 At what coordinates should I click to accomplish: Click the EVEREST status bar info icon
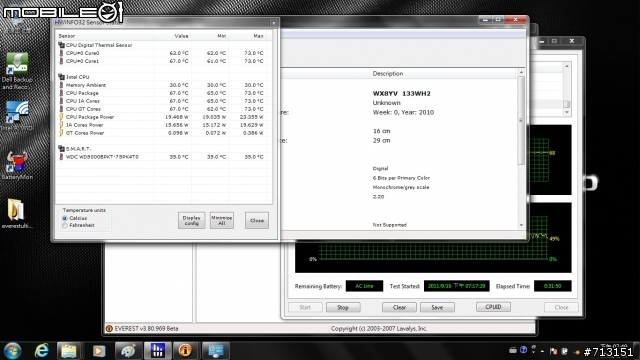(x=109, y=329)
